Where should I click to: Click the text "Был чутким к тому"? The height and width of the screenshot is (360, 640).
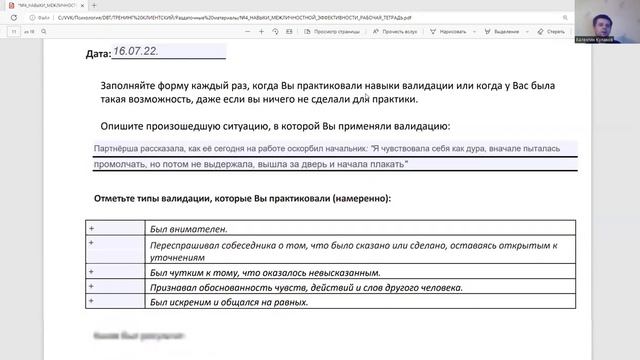(x=195, y=273)
